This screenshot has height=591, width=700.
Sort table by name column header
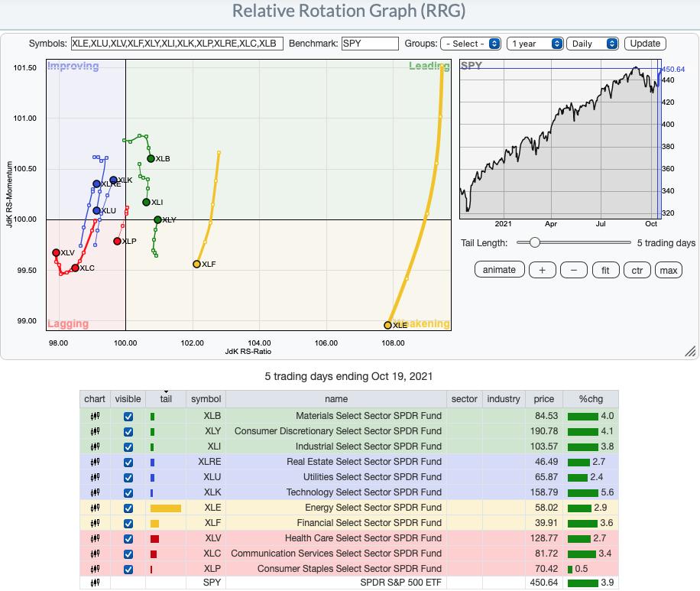pyautogui.click(x=336, y=399)
